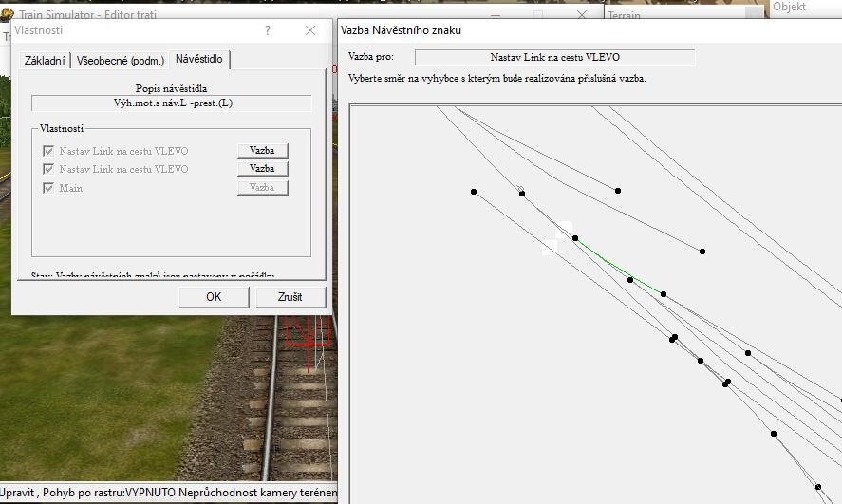Pick the leftmost black node in track diagram
This screenshot has height=504, width=842.
[473, 192]
